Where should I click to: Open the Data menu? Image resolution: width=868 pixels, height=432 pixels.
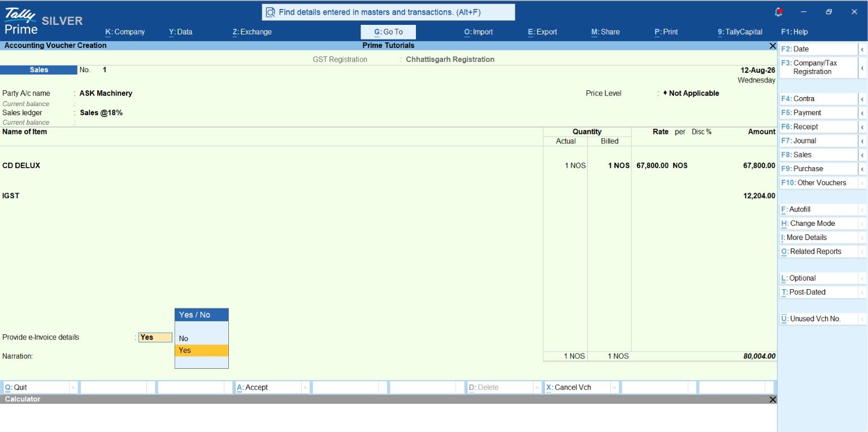tap(181, 32)
